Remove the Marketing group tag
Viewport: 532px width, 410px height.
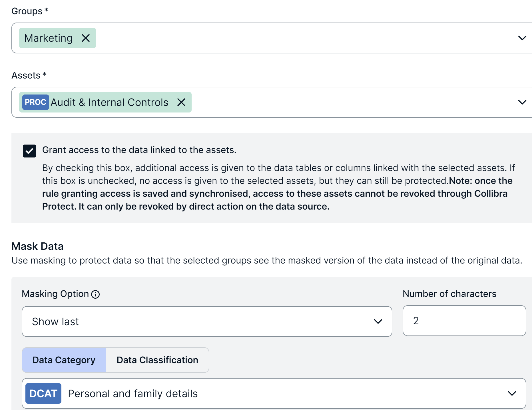coord(86,38)
